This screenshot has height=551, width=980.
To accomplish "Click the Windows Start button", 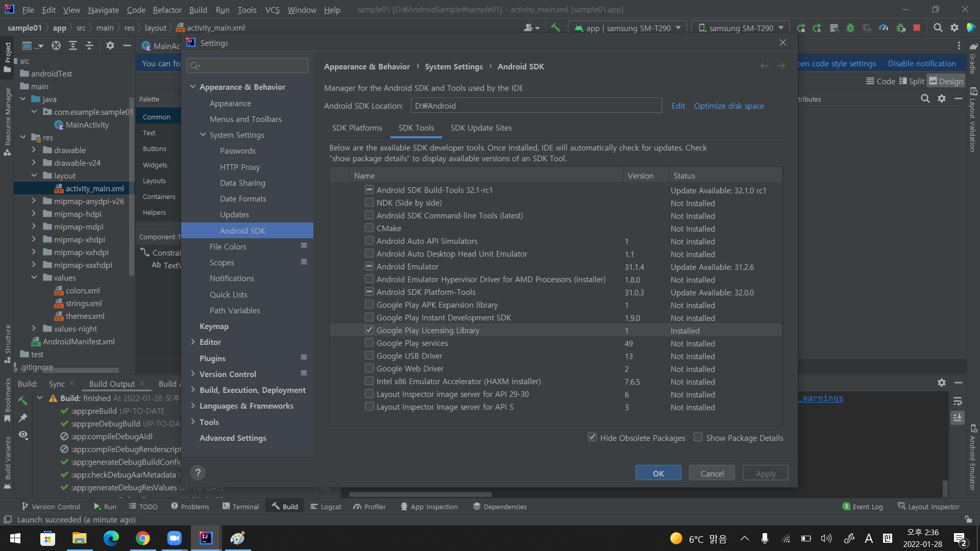I will (x=15, y=538).
